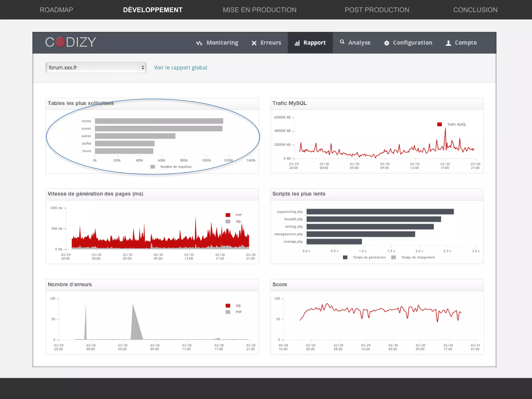Switch to the Mise en Production section
Viewport: 532px width, 399px height.
point(260,10)
